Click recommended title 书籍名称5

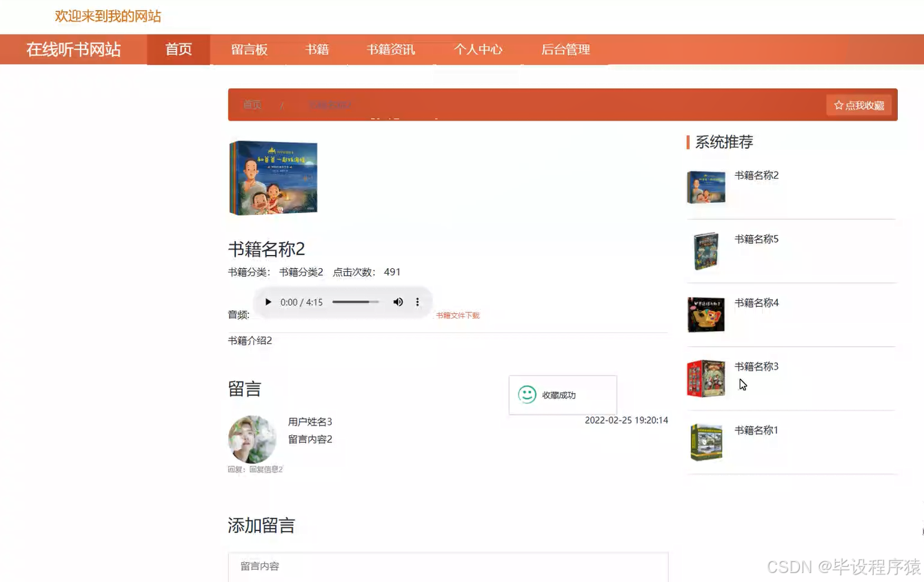756,239
